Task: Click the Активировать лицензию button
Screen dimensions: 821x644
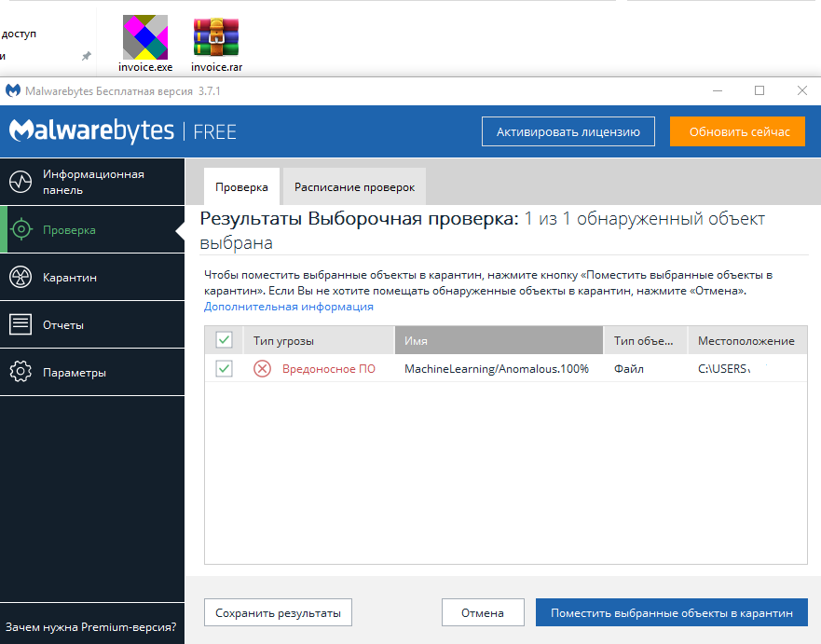Action: tap(568, 131)
